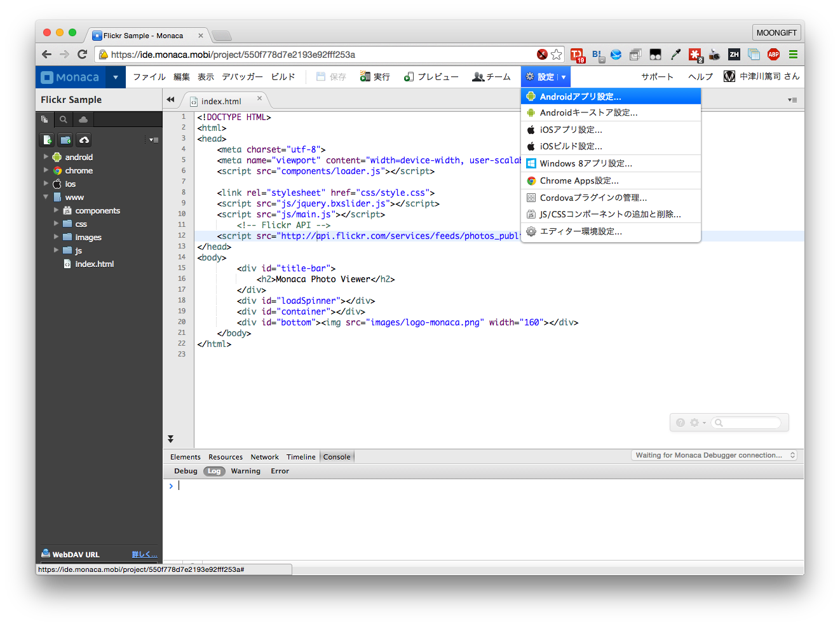This screenshot has width=840, height=626.
Task: Open the cloud tab in the sidebar
Action: pos(83,119)
